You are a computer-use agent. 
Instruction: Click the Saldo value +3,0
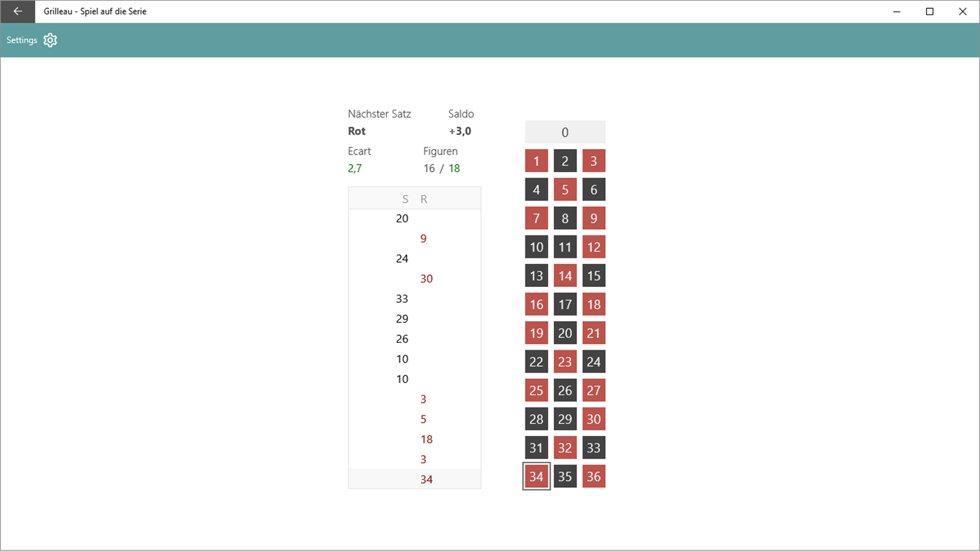460,131
